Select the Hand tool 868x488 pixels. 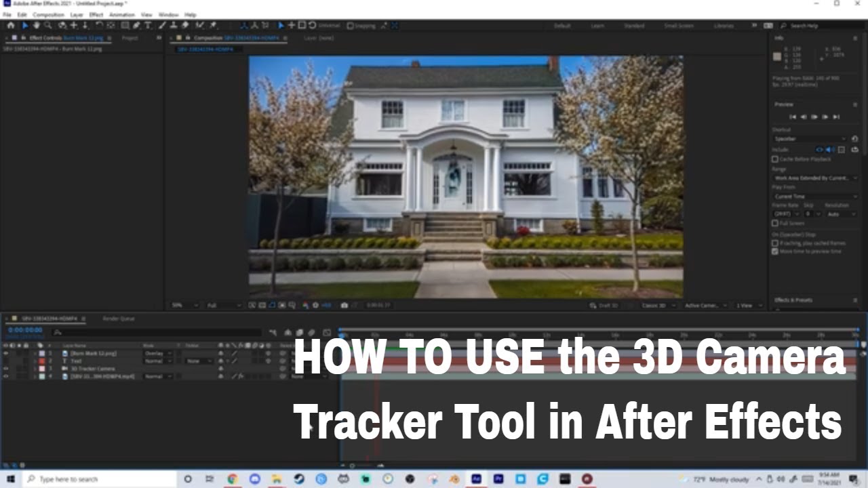pyautogui.click(x=37, y=26)
